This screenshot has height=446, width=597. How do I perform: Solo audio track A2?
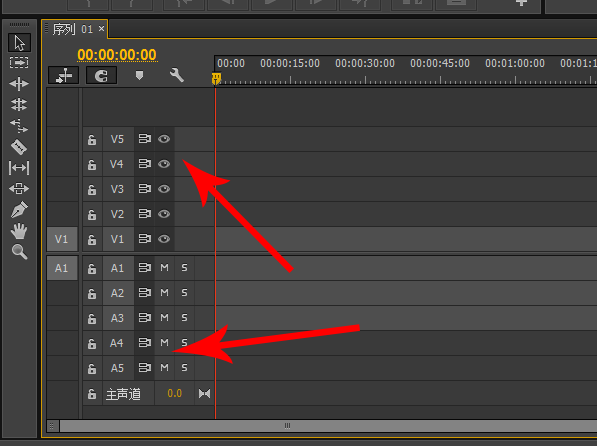coord(185,293)
